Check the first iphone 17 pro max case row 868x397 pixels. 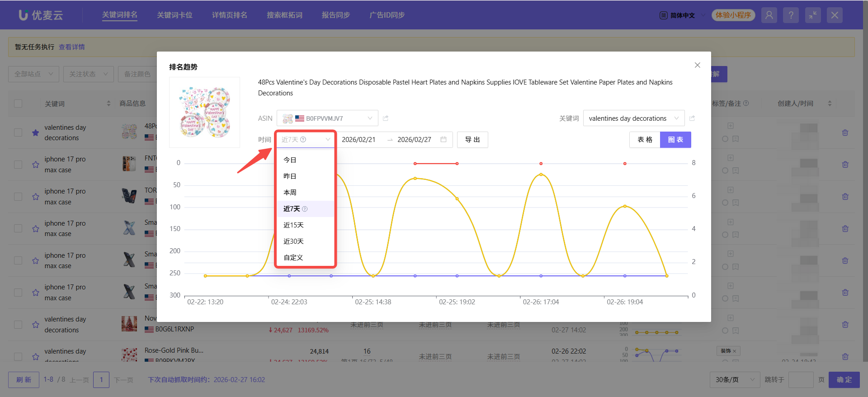[x=18, y=165]
